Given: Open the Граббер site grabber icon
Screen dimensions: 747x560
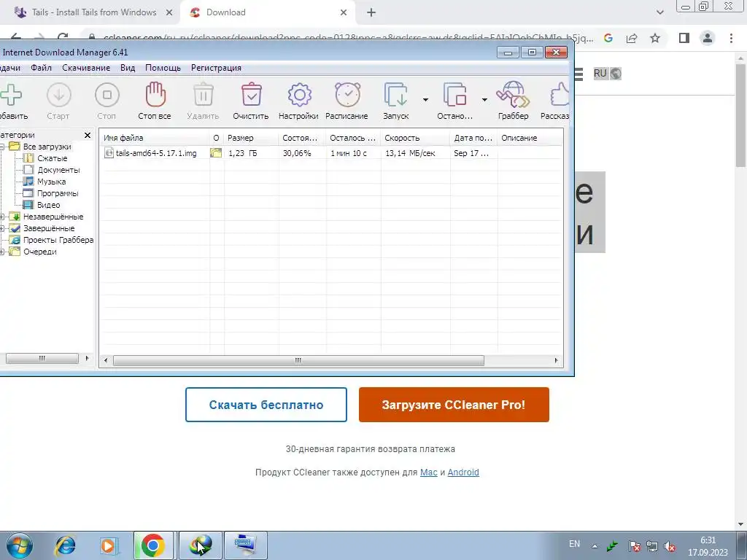Looking at the screenshot, I should 513,94.
